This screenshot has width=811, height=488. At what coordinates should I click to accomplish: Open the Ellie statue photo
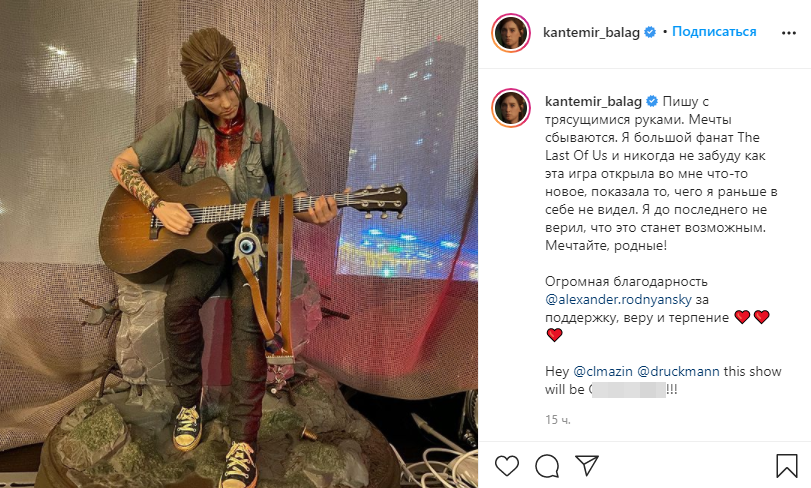(x=239, y=244)
